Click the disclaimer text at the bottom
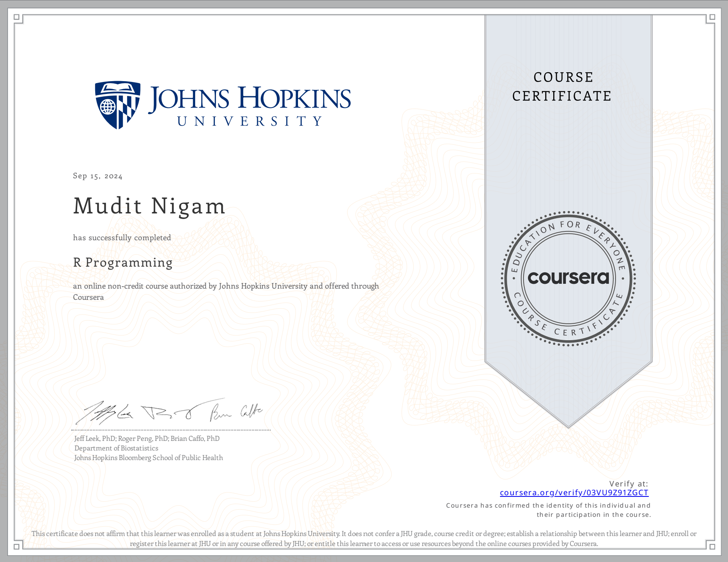 (x=364, y=538)
